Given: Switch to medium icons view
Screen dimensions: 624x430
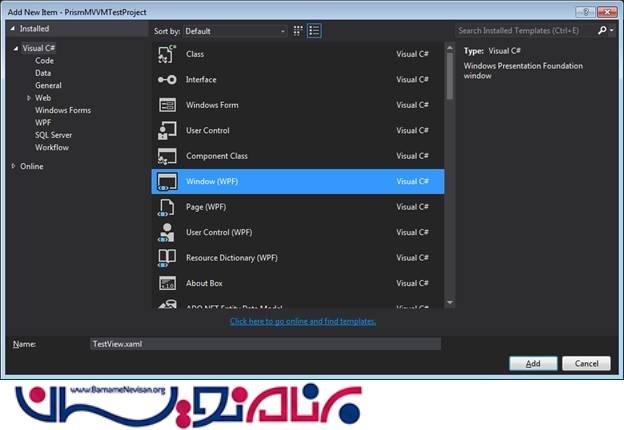Looking at the screenshot, I should point(298,31).
